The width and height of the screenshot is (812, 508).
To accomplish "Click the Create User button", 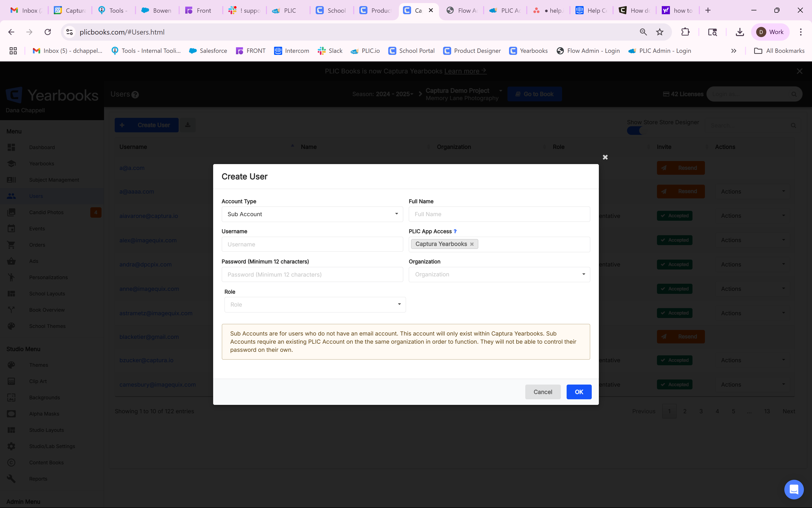I will pos(146,125).
